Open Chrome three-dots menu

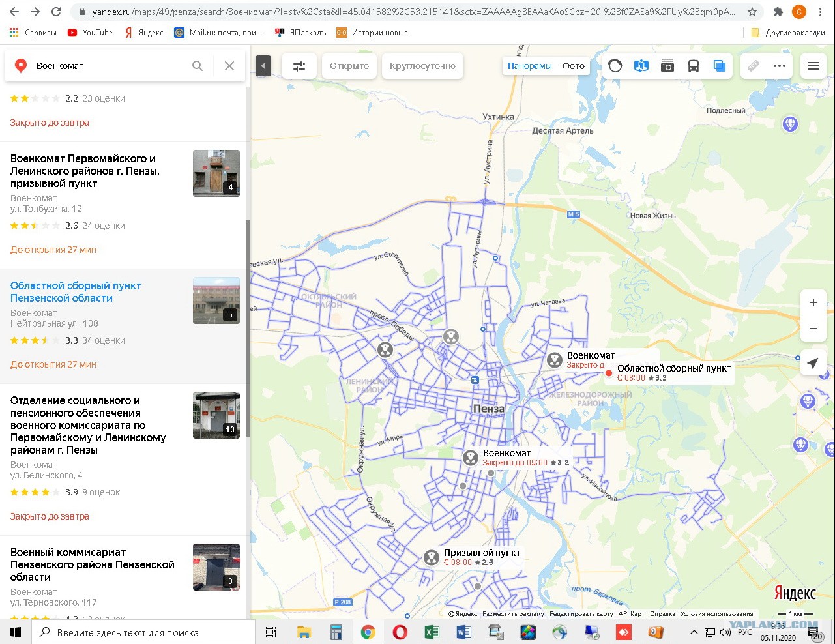[x=821, y=12]
